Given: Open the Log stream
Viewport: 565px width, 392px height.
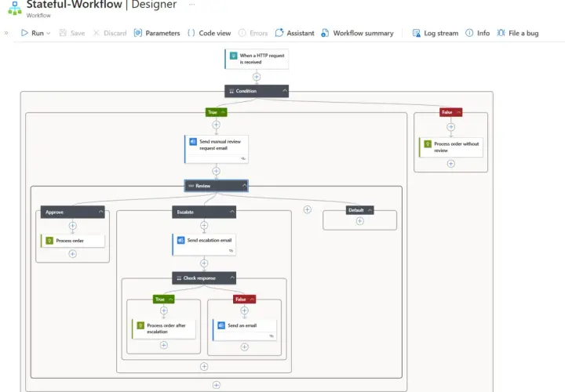Looking at the screenshot, I should click(x=436, y=33).
